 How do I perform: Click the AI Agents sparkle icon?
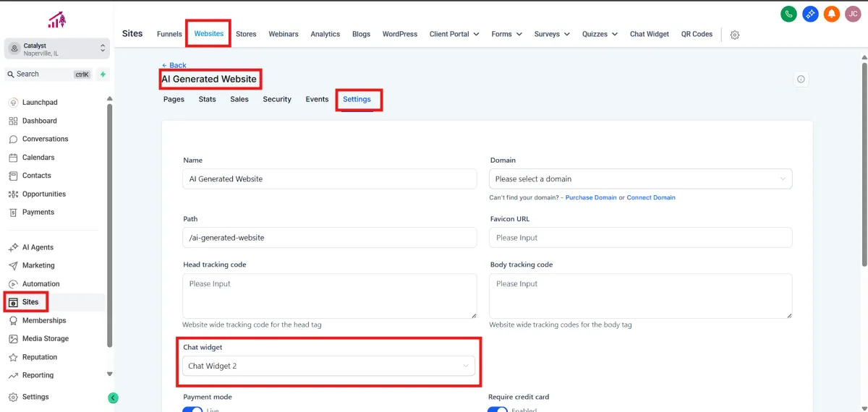[13, 247]
